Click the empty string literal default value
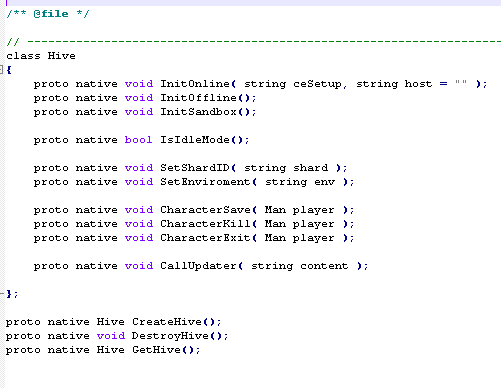The height and width of the screenshot is (388, 501). click(x=461, y=83)
